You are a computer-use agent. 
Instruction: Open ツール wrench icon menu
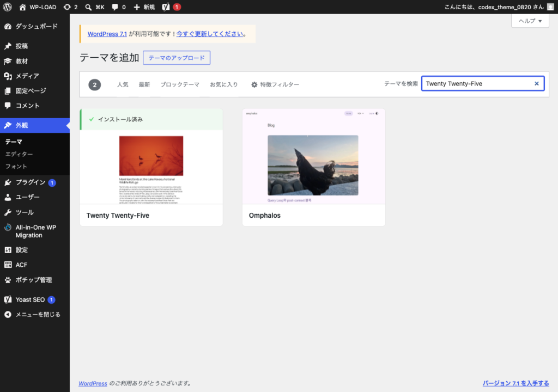click(x=35, y=212)
